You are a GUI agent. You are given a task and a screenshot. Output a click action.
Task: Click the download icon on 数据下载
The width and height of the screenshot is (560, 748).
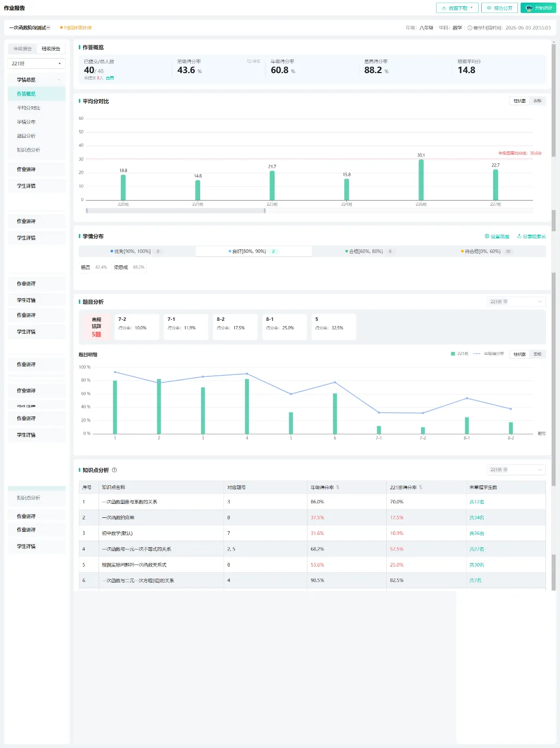pos(444,8)
